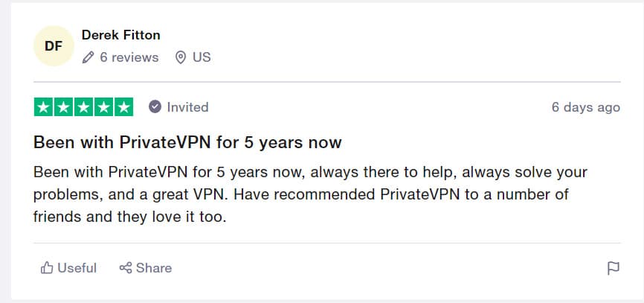Click the first green star
Image resolution: width=644 pixels, height=303 pixels.
point(44,107)
